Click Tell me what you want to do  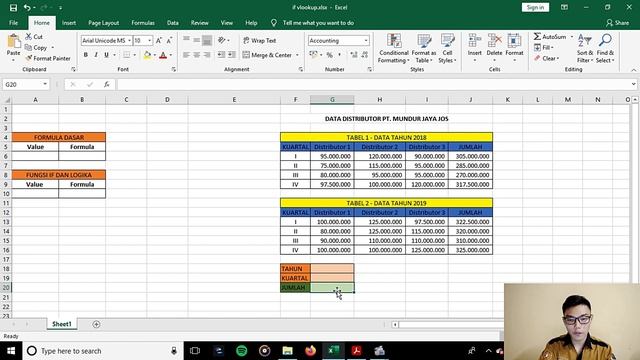[x=318, y=23]
